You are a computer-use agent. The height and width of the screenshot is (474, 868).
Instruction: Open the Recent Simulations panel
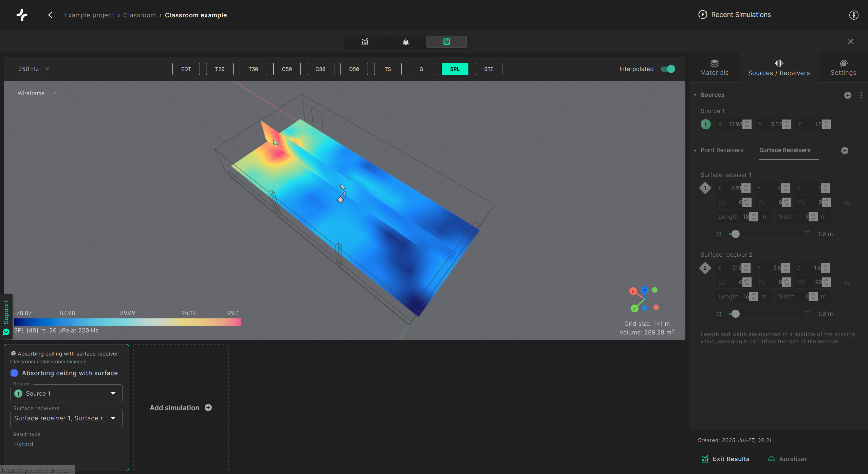(x=734, y=15)
